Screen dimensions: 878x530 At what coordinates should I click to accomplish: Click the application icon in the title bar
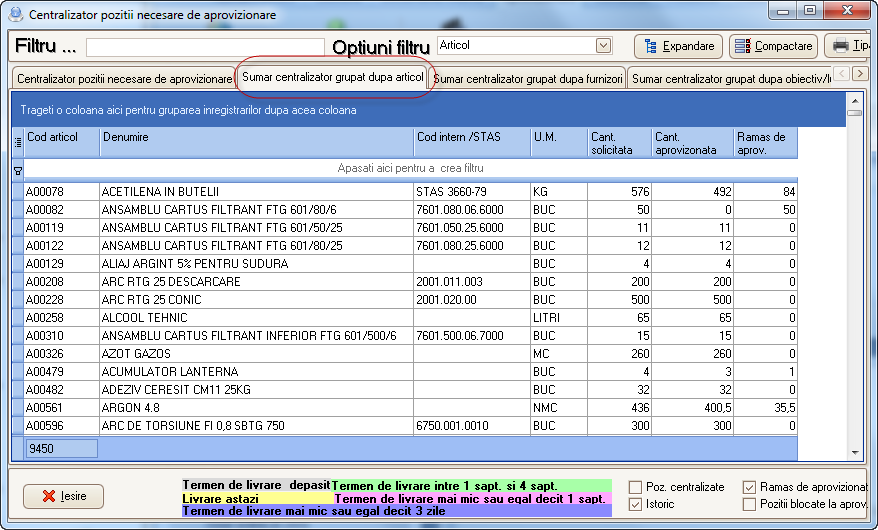click(x=17, y=14)
